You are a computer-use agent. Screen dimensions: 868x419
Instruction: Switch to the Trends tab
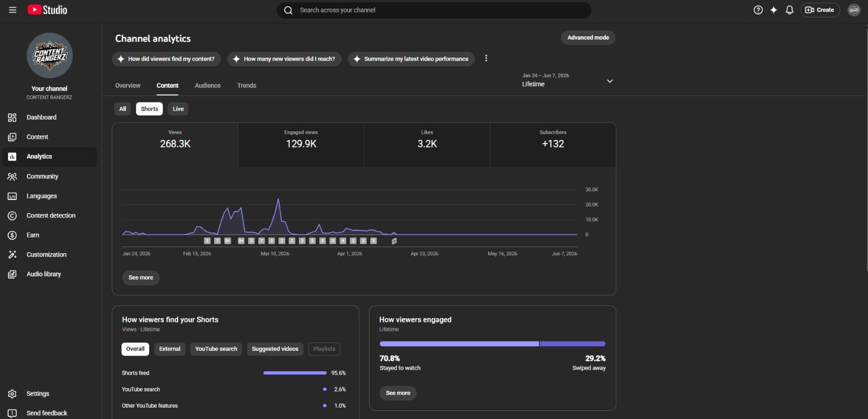[247, 86]
